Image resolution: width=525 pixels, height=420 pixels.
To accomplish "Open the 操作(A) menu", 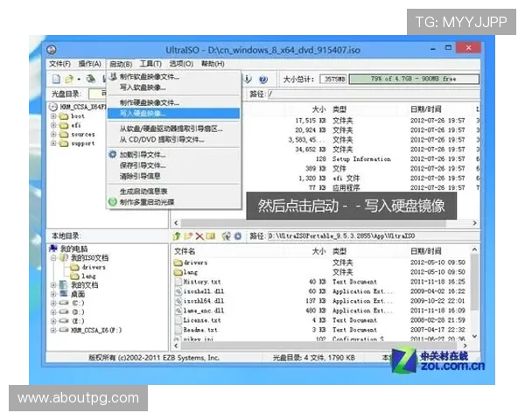I will (90, 64).
